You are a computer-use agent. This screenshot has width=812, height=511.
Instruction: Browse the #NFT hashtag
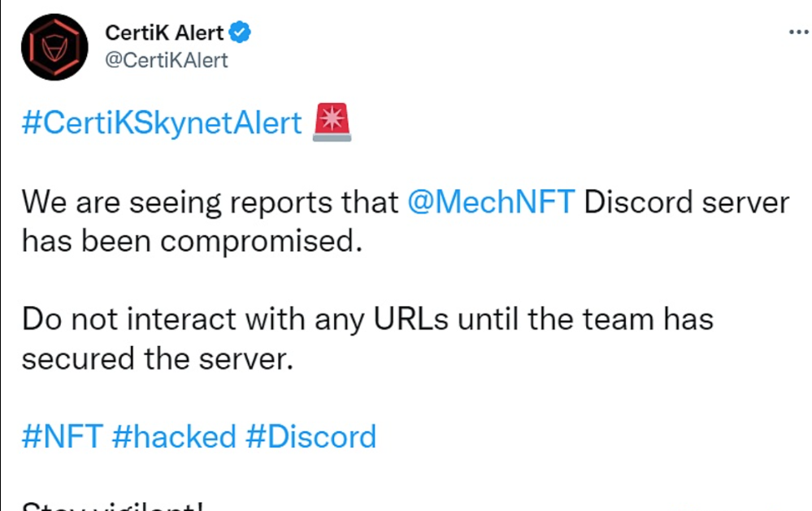point(62,436)
